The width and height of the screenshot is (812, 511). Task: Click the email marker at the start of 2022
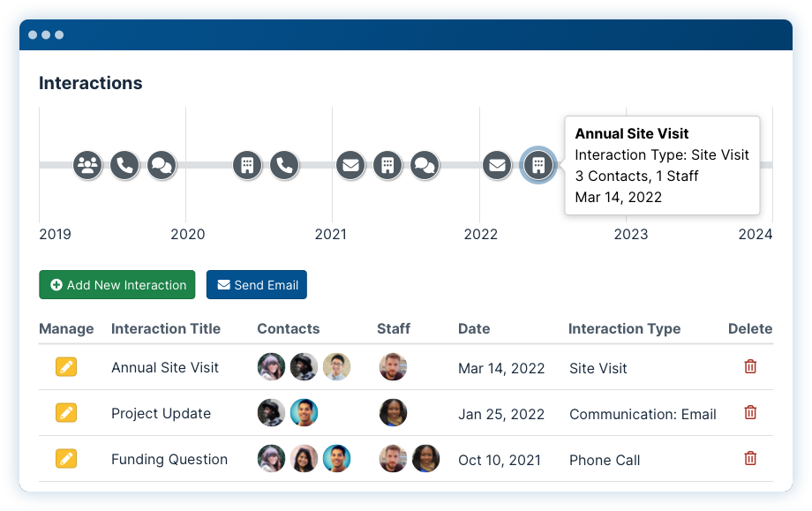click(x=497, y=165)
